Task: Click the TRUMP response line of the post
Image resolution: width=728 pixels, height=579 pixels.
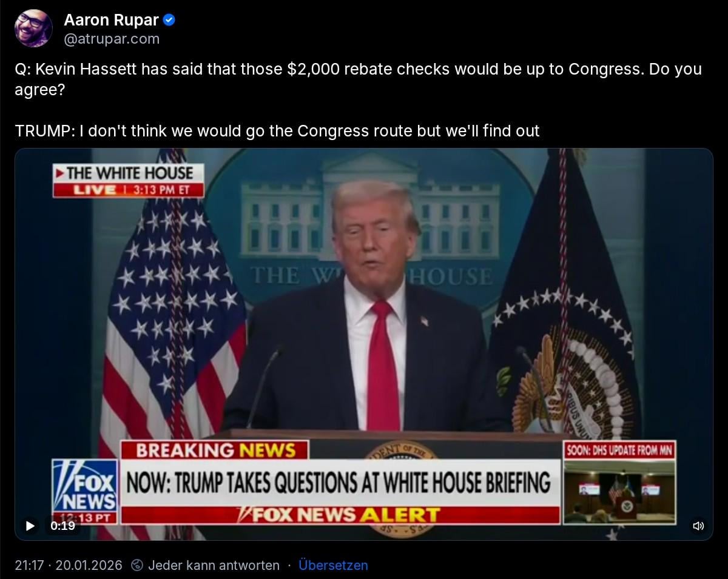Action: pos(277,131)
